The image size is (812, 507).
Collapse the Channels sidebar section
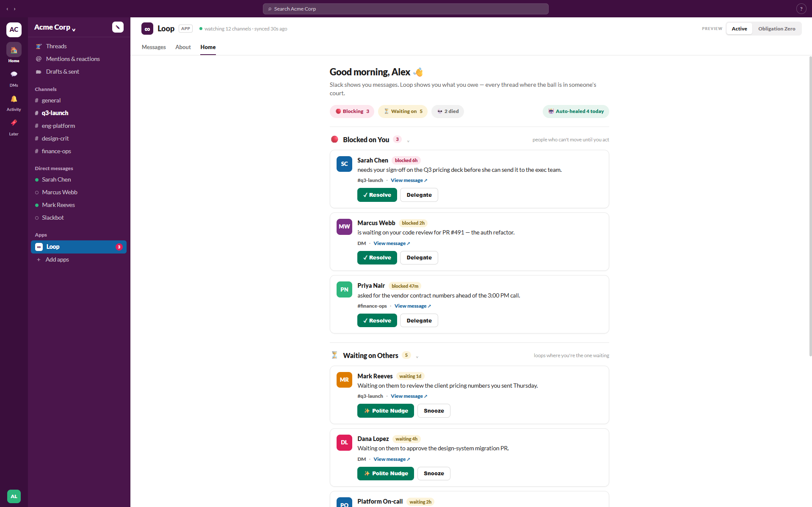(46, 89)
